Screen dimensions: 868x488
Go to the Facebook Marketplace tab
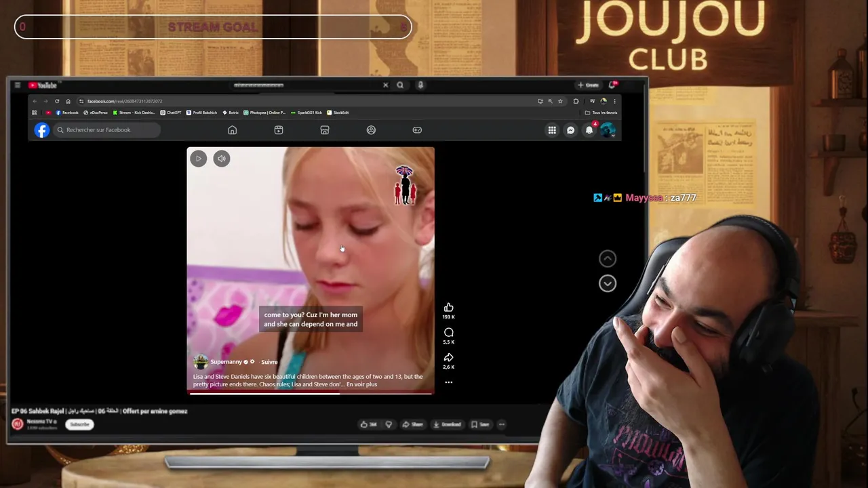tap(325, 130)
